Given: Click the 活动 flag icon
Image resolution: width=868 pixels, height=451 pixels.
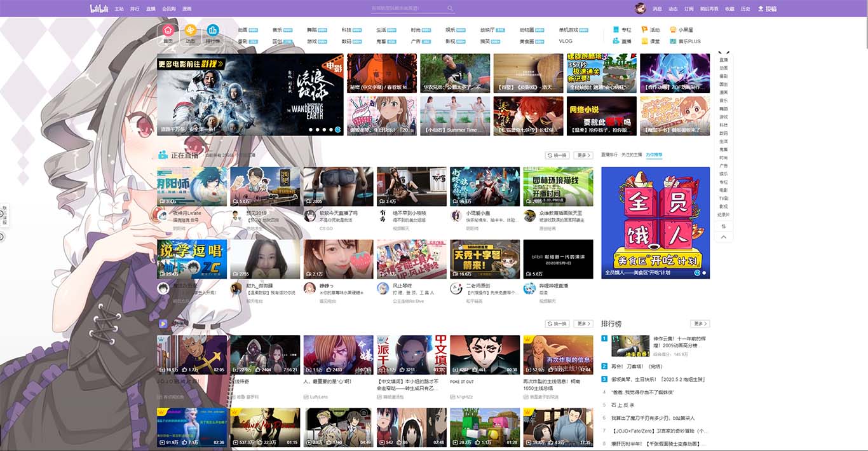Looking at the screenshot, I should [x=645, y=30].
